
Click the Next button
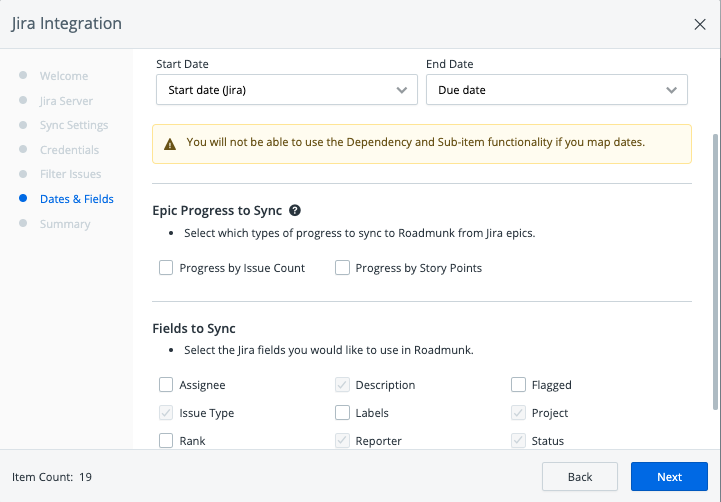[669, 477]
